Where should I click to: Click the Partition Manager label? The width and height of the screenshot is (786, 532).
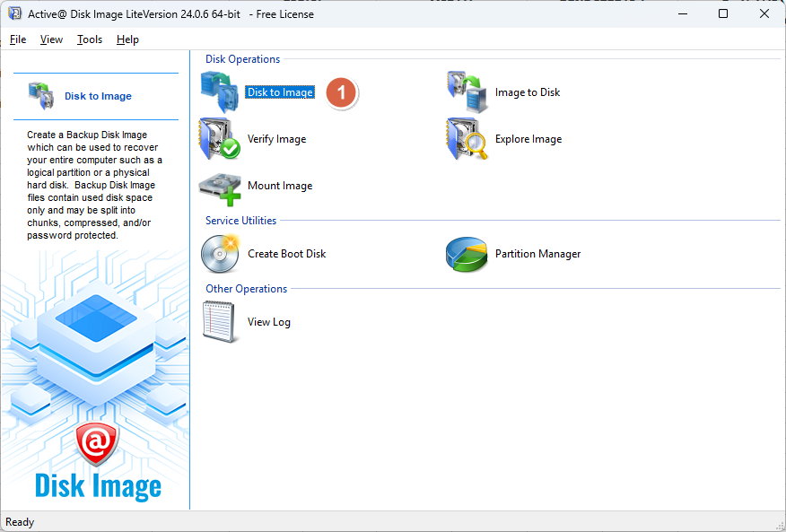[537, 254]
